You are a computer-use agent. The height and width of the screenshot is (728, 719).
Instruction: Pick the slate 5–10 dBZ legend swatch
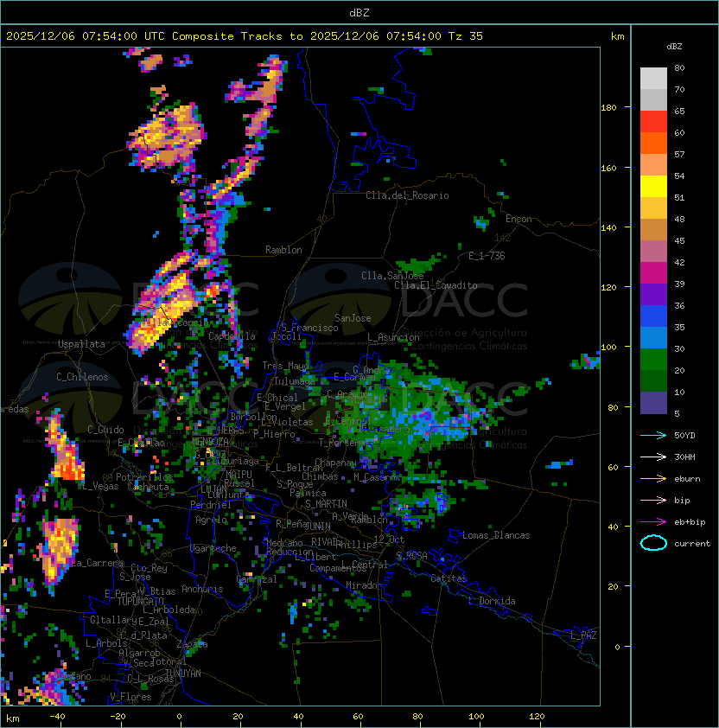[x=653, y=403]
